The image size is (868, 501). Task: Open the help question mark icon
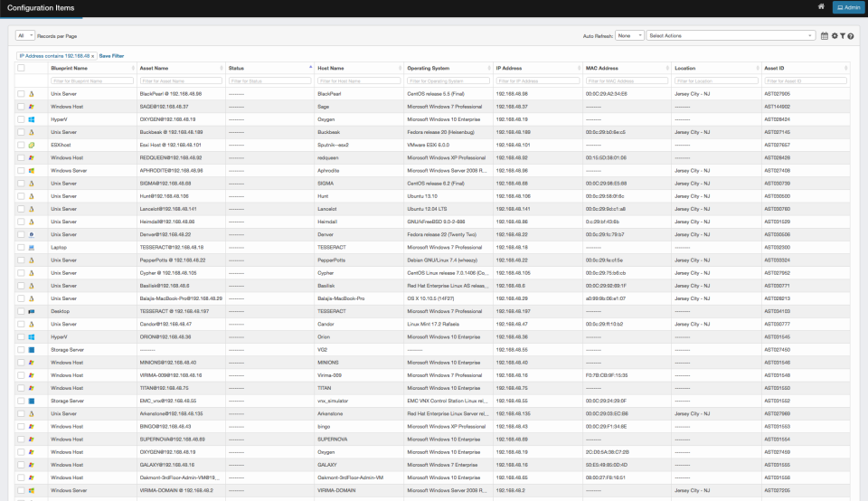click(851, 36)
